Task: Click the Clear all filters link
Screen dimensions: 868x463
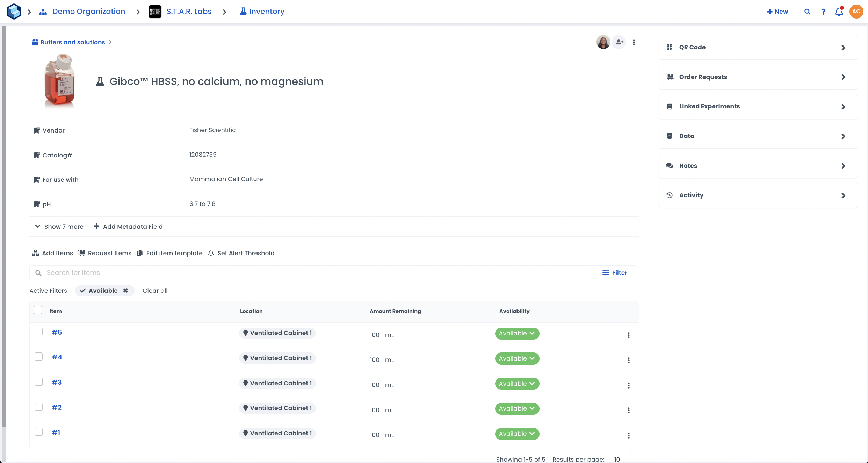Action: click(155, 291)
